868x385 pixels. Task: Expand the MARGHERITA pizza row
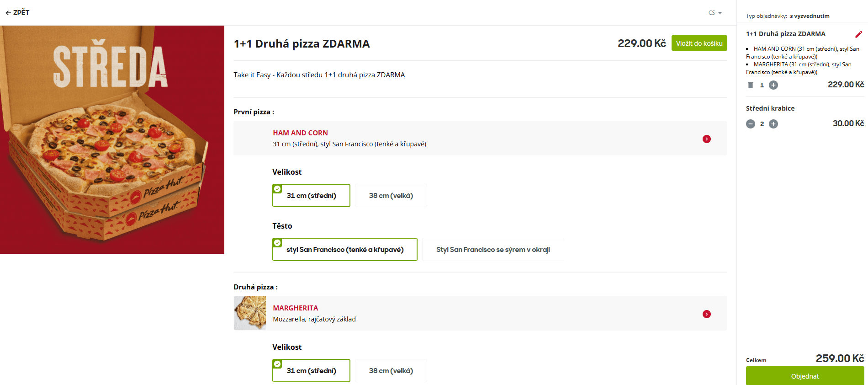click(457, 313)
